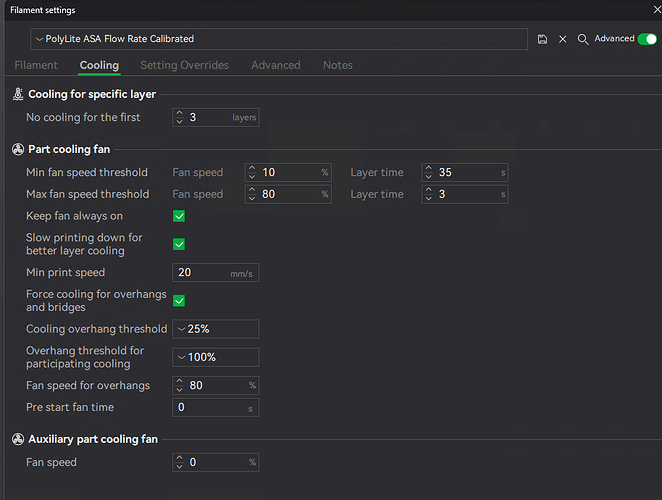Click the Min print speed input field
This screenshot has height=500, width=662.
pos(215,272)
